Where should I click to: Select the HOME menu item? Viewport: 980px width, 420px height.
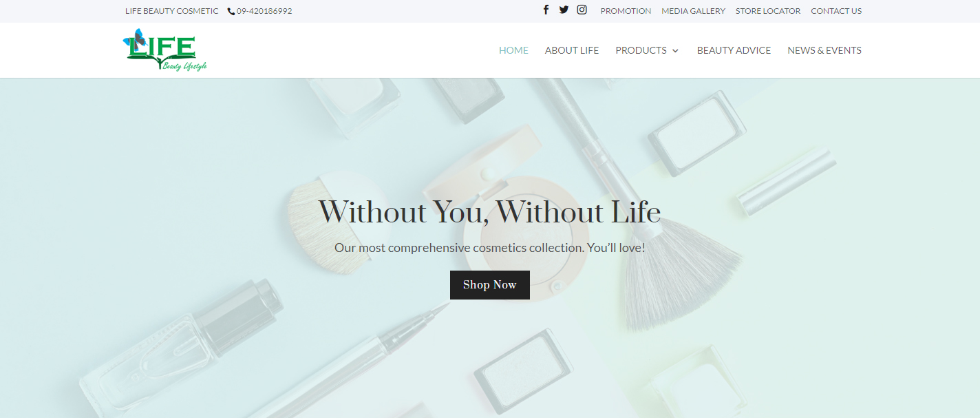513,50
